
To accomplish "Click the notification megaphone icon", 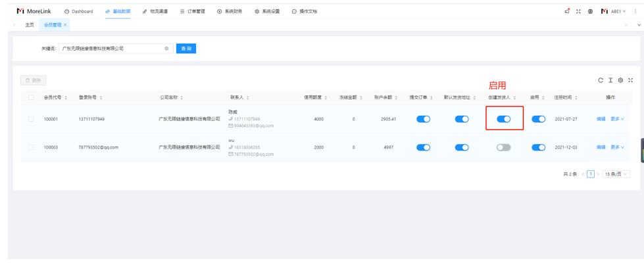I will click(x=566, y=11).
